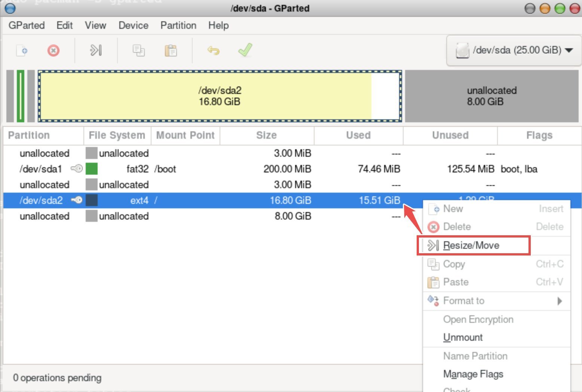
Task: Sort by the Size column header
Action: 267,135
